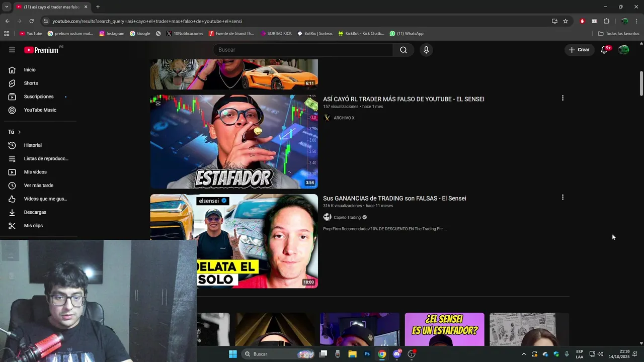This screenshot has height=362, width=644.
Task: Reload the page
Action: [31, 21]
